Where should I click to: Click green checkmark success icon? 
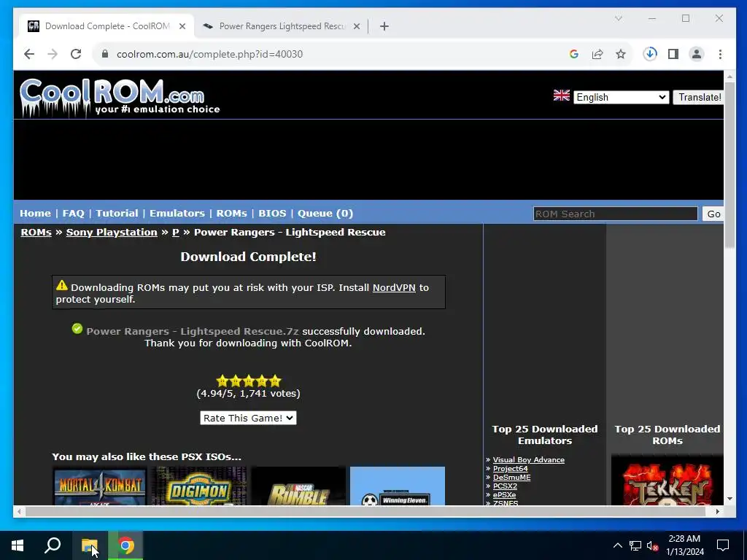coord(77,329)
